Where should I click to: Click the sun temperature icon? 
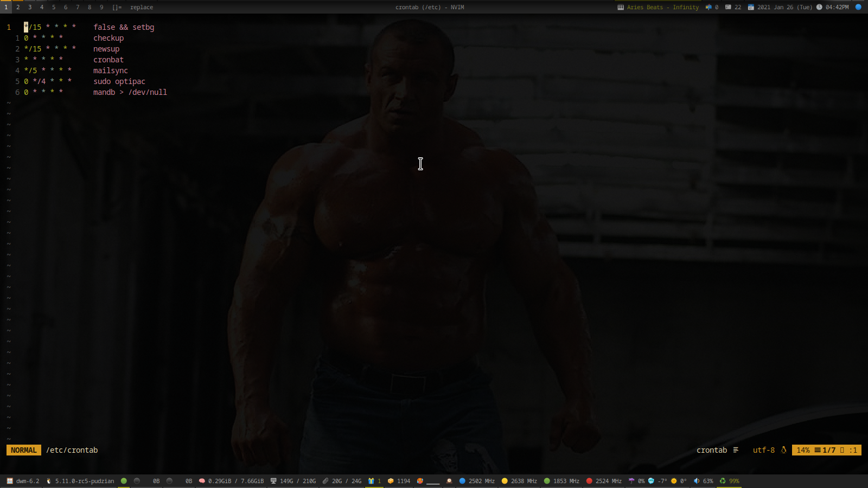(674, 481)
